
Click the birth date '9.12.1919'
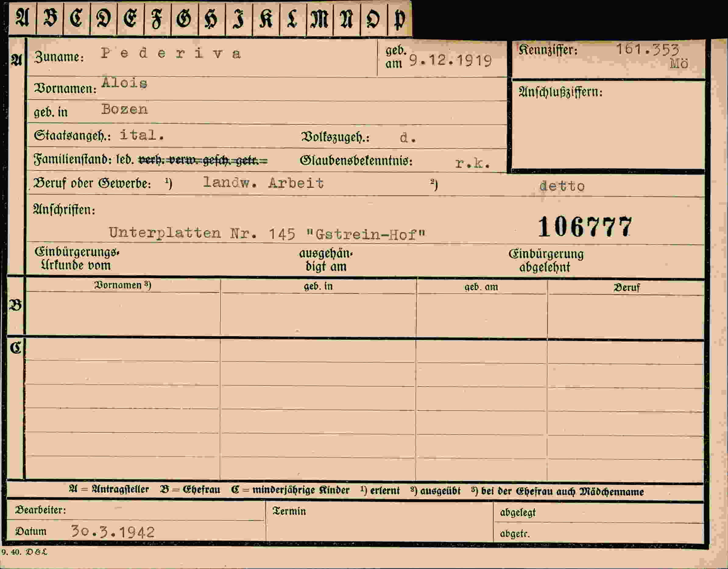coord(450,61)
